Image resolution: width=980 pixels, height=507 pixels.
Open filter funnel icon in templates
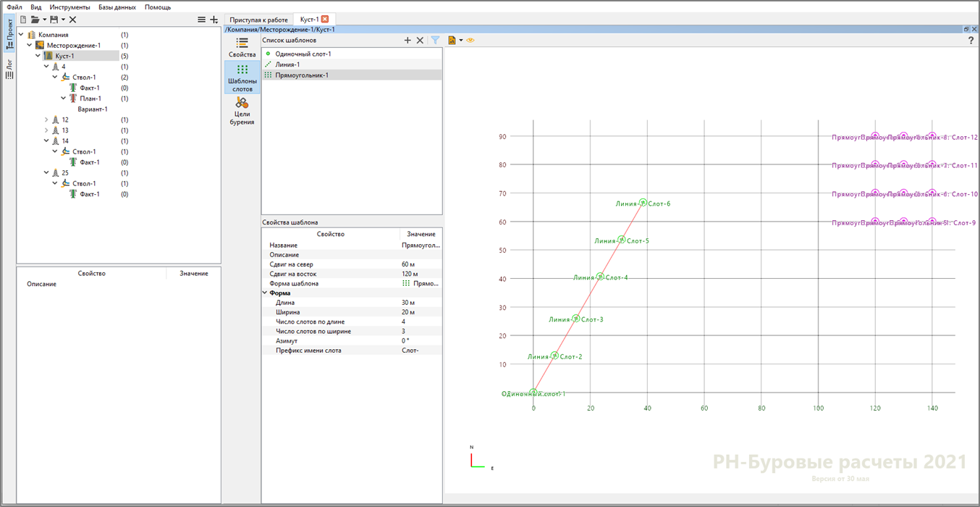436,41
